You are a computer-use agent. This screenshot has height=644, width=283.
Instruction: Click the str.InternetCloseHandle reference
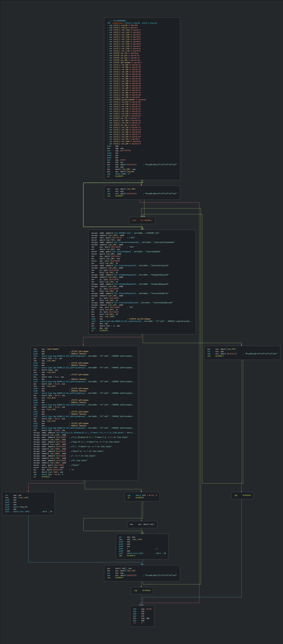126,242
